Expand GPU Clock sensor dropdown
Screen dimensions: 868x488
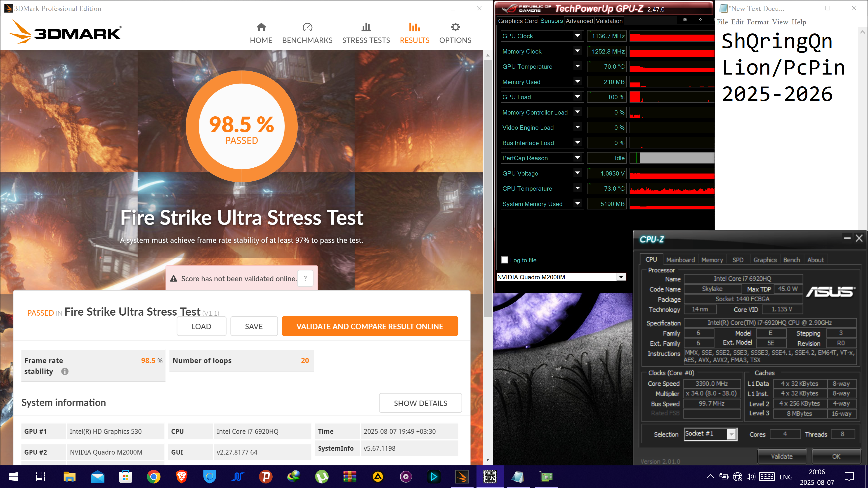[578, 36]
